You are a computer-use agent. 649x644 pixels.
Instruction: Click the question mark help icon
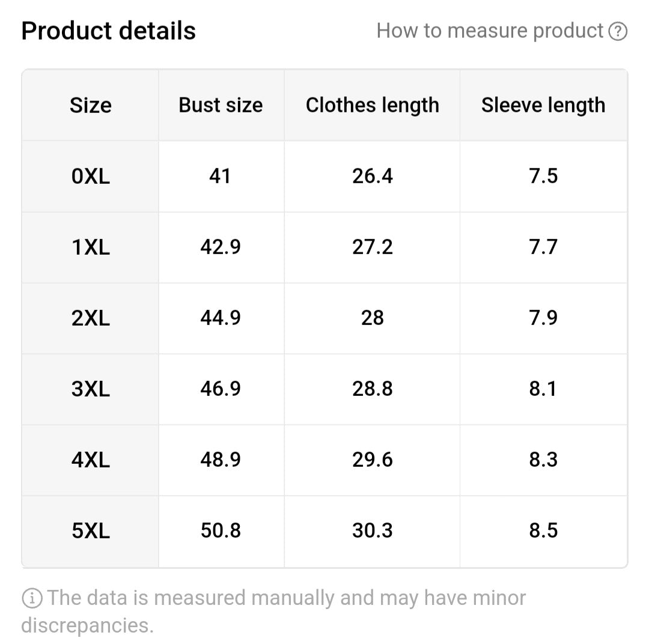coord(618,31)
